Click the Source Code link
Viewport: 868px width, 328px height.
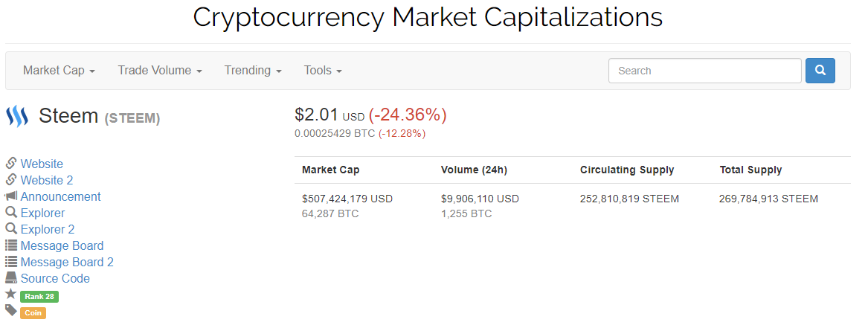click(55, 278)
